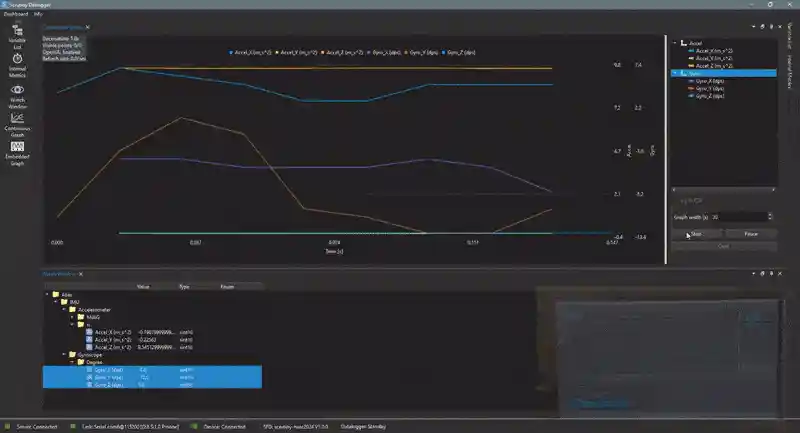
Task: Toggle Accel_Y series in chart legend
Action: click(x=296, y=53)
